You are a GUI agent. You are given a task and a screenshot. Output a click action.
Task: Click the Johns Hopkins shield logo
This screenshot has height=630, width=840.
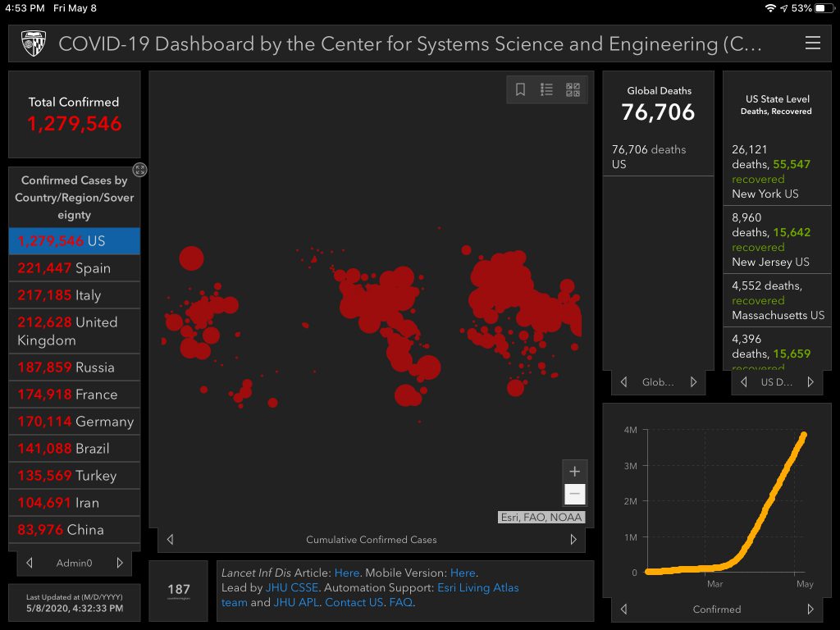pyautogui.click(x=33, y=43)
